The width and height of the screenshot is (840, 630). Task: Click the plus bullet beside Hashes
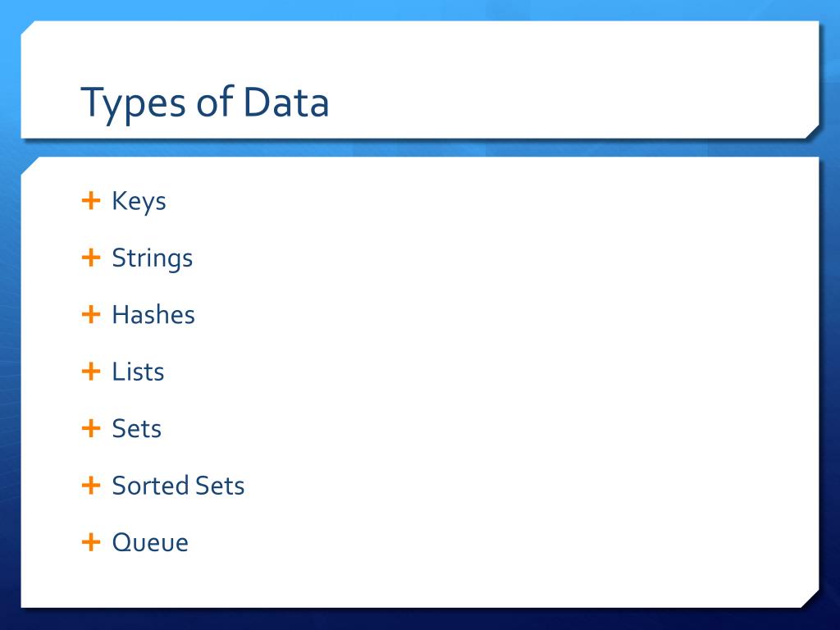[91, 314]
